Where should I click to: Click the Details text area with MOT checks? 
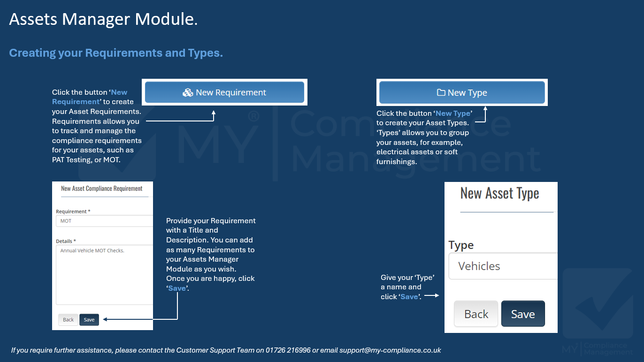tap(104, 274)
